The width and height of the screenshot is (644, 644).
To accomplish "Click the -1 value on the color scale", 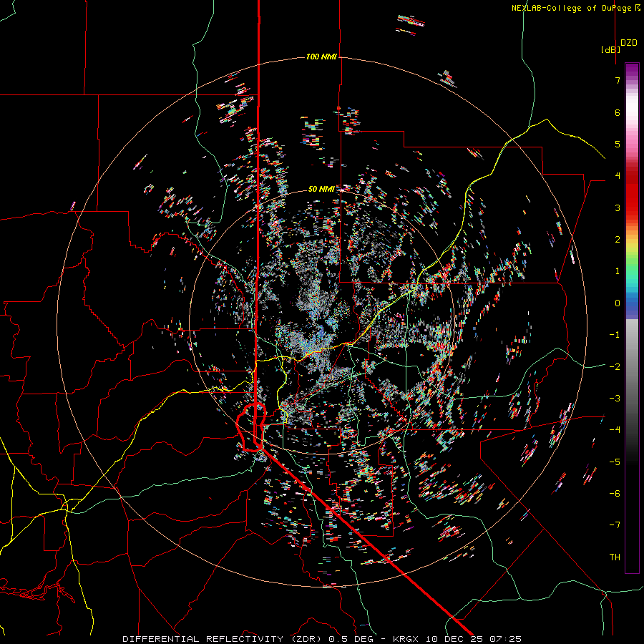I will pos(615,335).
